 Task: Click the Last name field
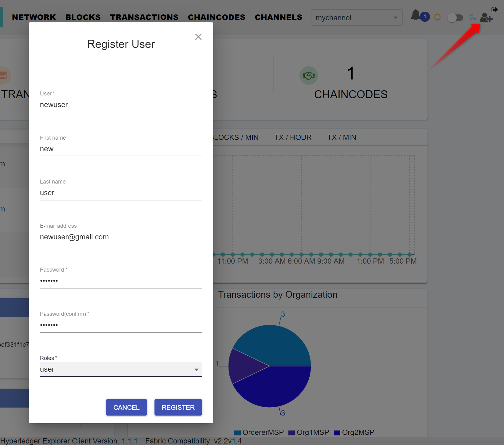click(x=121, y=193)
